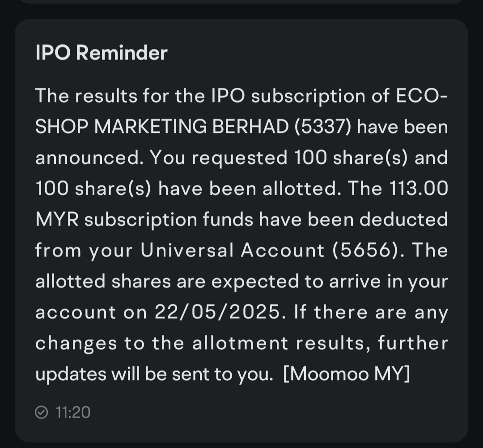Tap 'changes to the allotment results' text

pos(203,343)
